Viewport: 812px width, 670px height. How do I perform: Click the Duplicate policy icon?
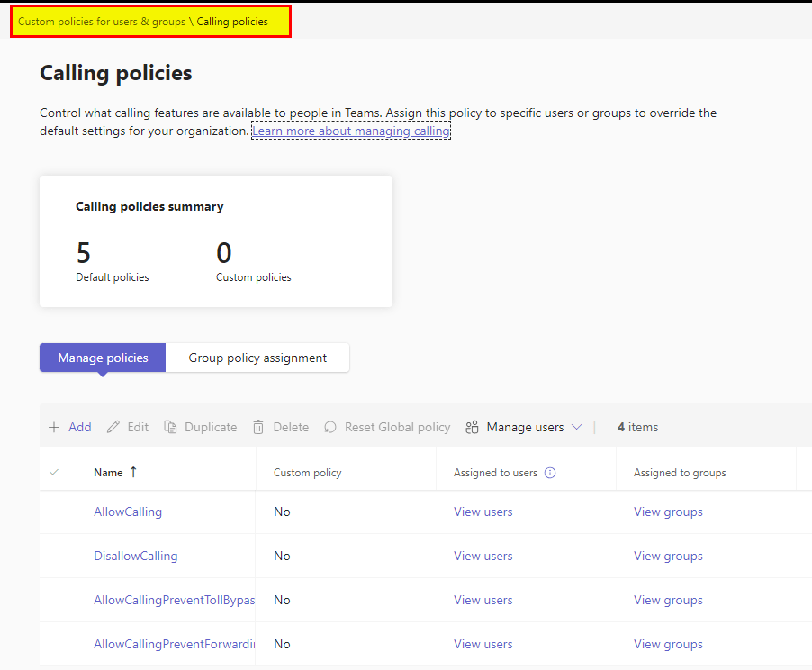pyautogui.click(x=170, y=428)
